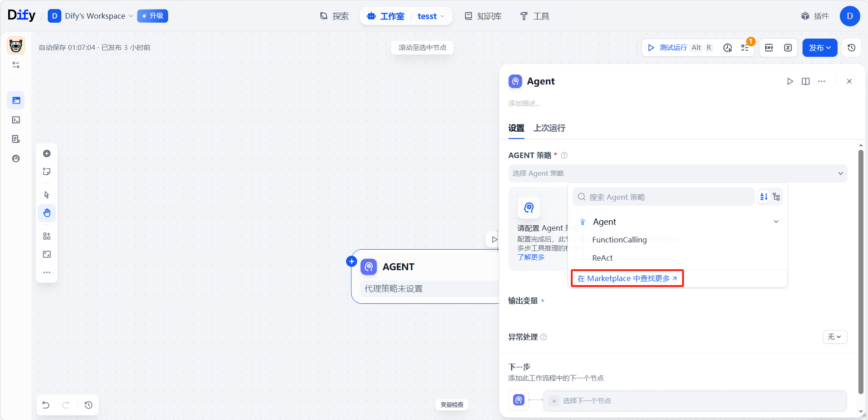Open change history beside redo
This screenshot has height=420, width=868.
coord(89,405)
